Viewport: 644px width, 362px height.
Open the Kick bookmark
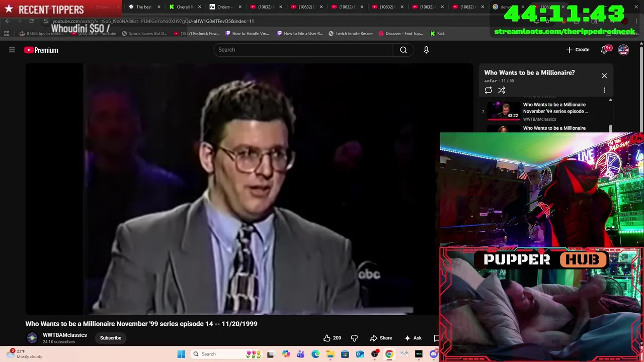tap(437, 33)
